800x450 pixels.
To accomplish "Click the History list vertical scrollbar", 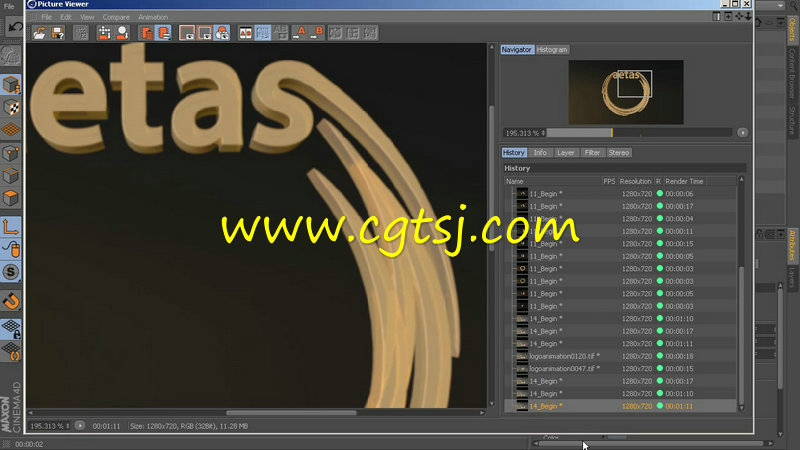I will [x=741, y=335].
